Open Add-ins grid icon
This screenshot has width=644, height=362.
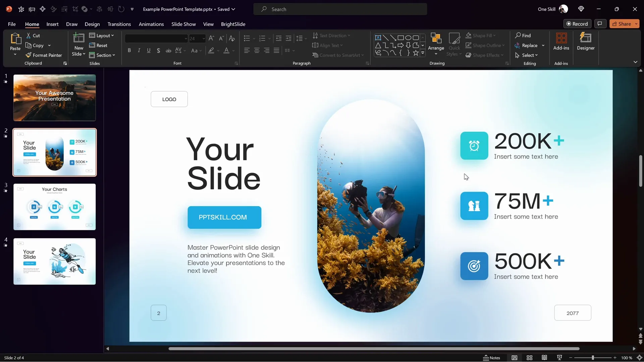click(x=561, y=38)
